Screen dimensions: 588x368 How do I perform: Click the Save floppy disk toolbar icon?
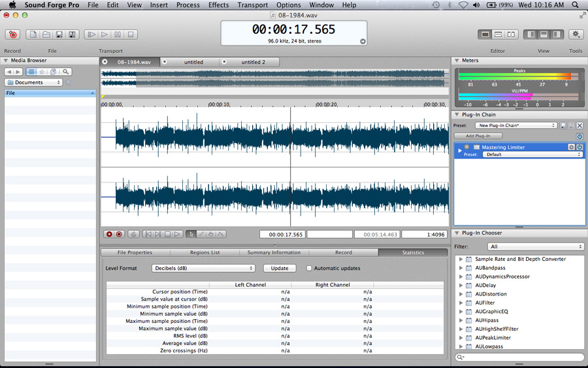[x=59, y=35]
